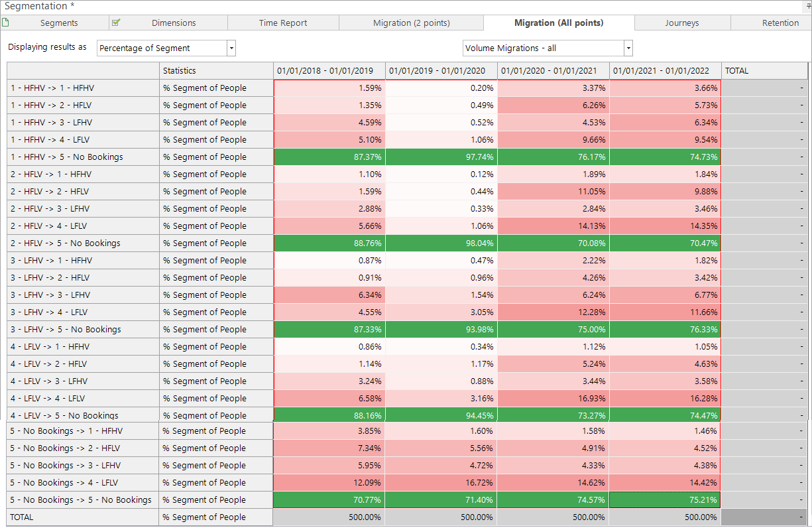Click the 75.21% cell in the last row
The height and width of the screenshot is (530, 812).
point(665,500)
